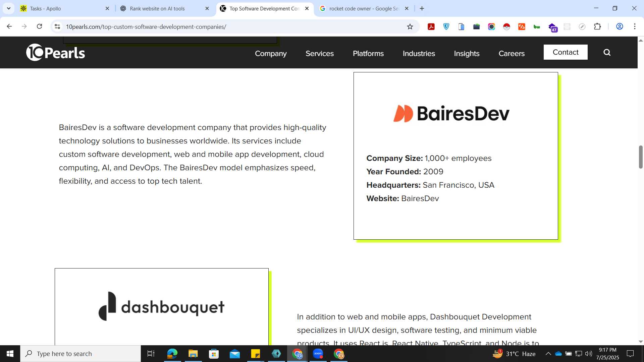Click the Contact button
This screenshot has width=644, height=362.
(x=566, y=52)
